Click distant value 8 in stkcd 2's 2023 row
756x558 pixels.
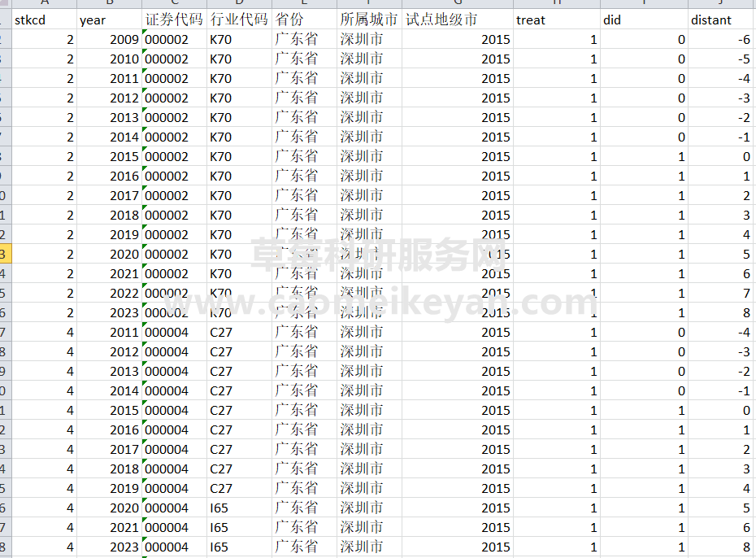pos(722,313)
